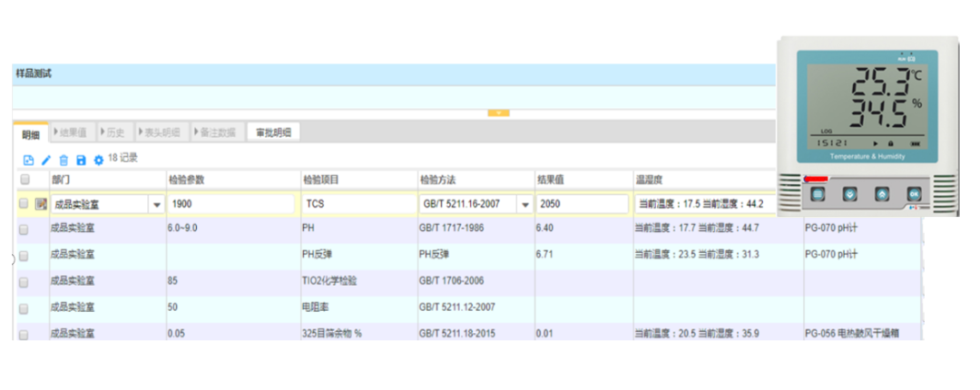Toggle the select-all checkbox in table header
The height and width of the screenshot is (390, 980).
coord(24,180)
